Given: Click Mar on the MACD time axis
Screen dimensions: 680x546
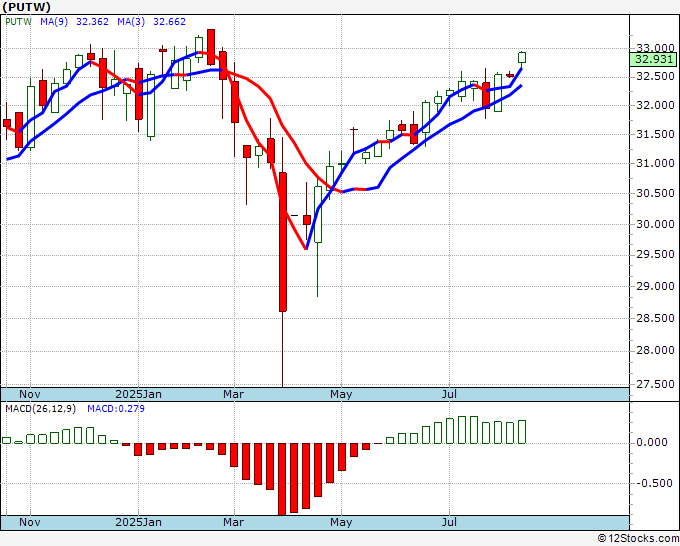Looking at the screenshot, I should (233, 522).
